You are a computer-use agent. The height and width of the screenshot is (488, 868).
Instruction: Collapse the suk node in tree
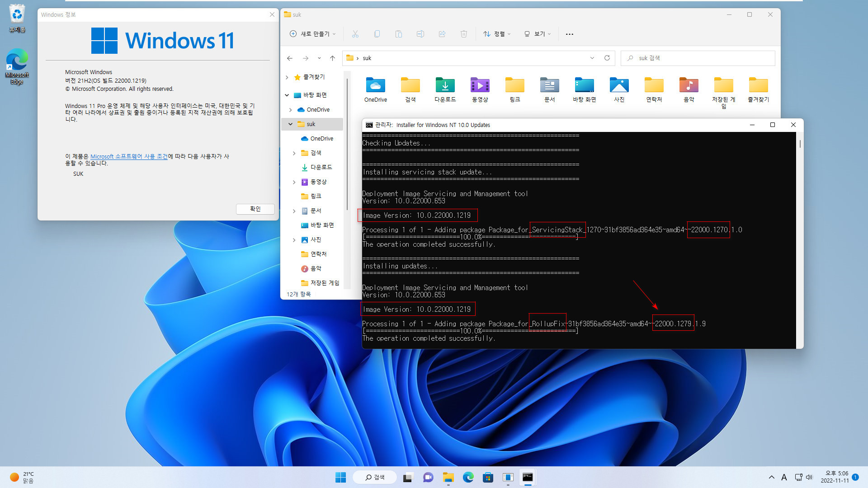(x=291, y=124)
